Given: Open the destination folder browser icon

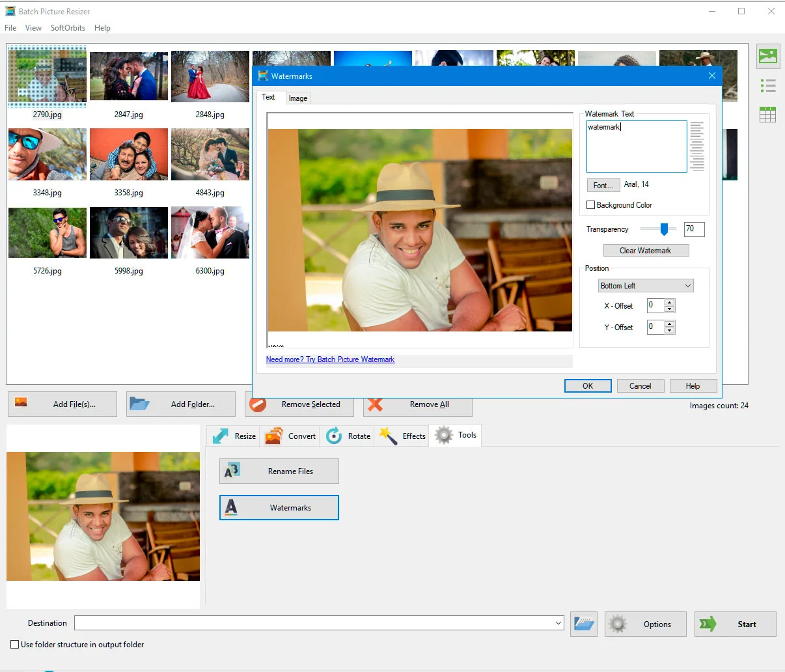Looking at the screenshot, I should pyautogui.click(x=583, y=624).
